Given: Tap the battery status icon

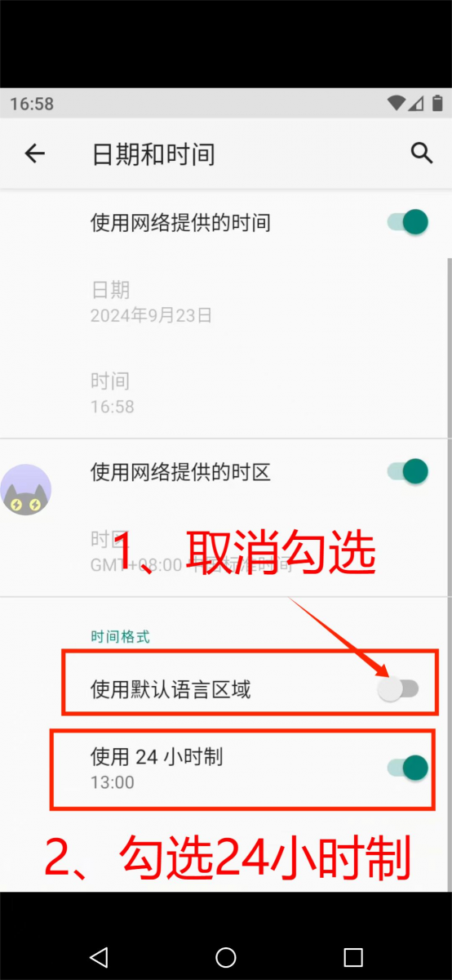Looking at the screenshot, I should click(x=438, y=103).
